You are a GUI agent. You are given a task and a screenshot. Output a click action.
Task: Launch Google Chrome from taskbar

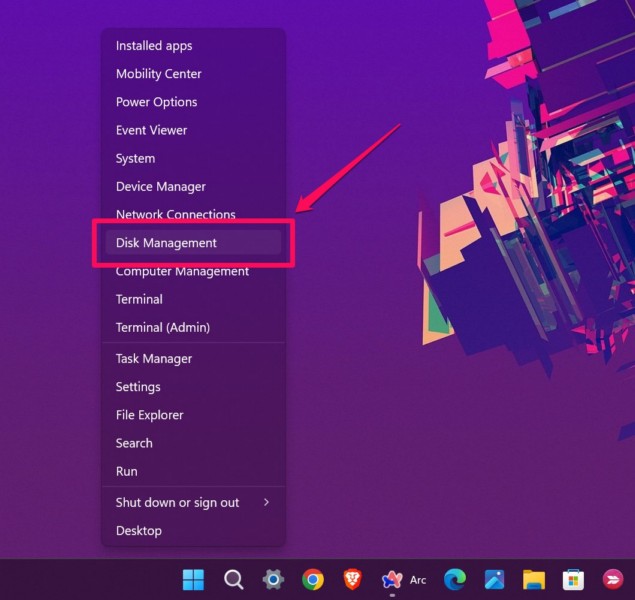point(313,580)
